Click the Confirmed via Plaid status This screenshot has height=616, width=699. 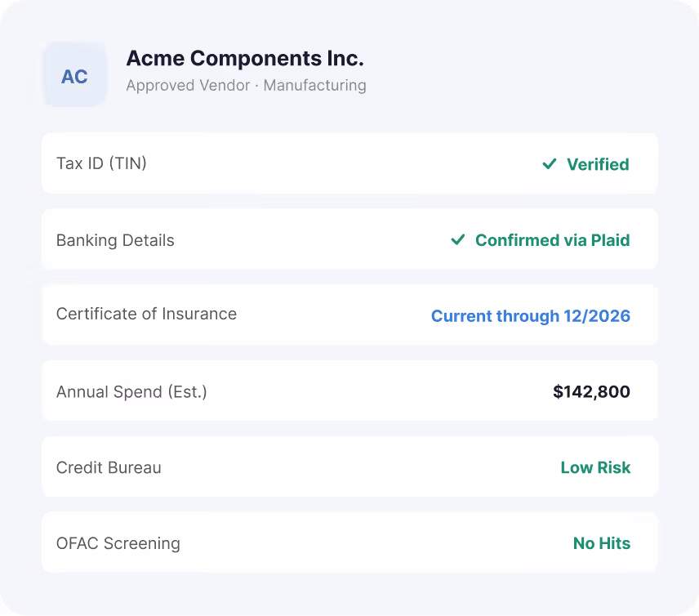point(552,240)
